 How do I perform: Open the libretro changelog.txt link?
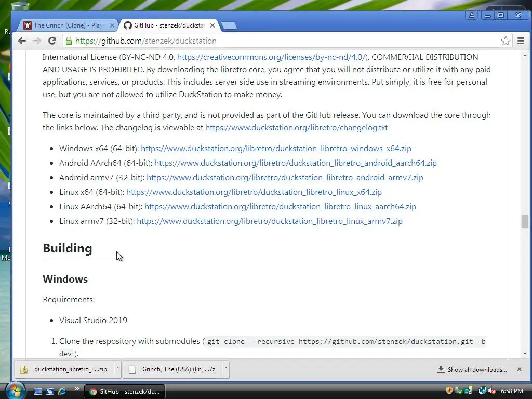(296, 128)
